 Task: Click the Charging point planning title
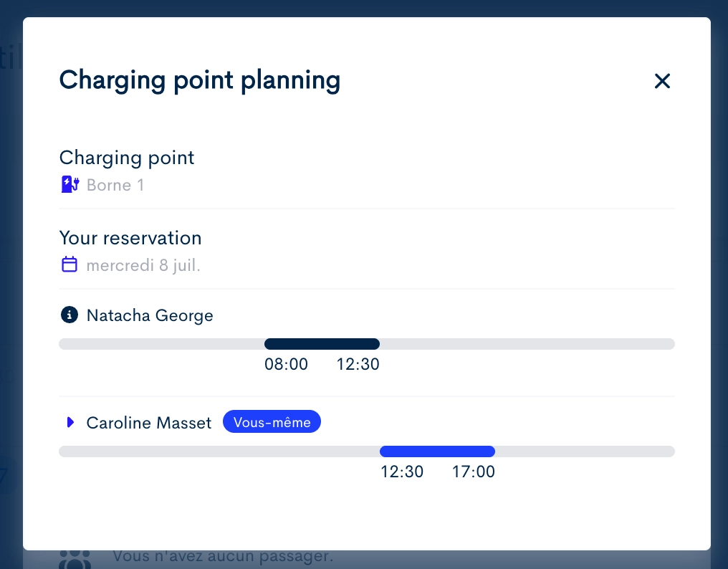[200, 80]
